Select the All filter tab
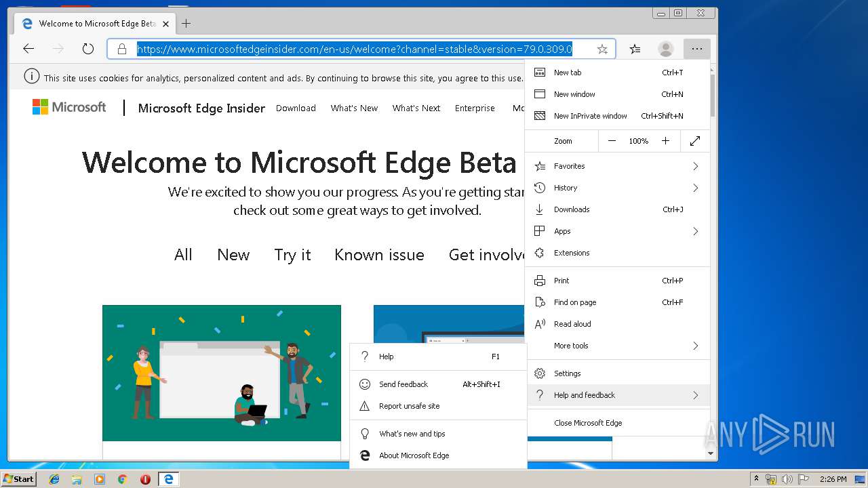868x488 pixels. 183,255
